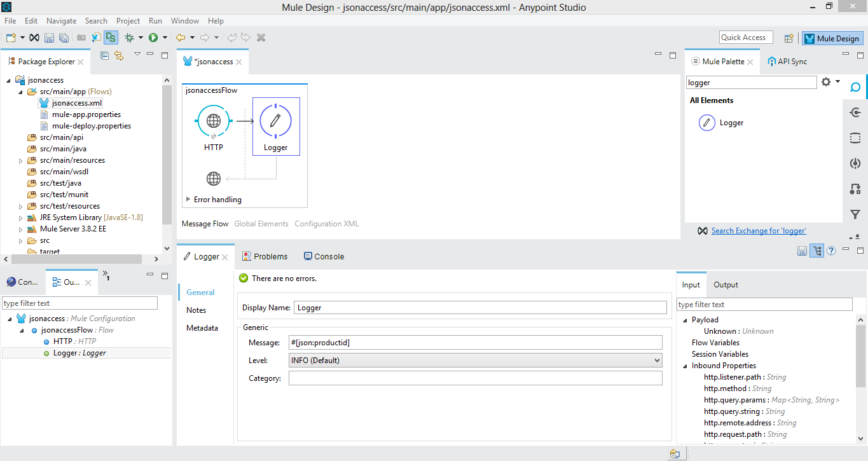The width and height of the screenshot is (868, 461).
Task: Select the Transformers category icon in palette
Action: [855, 189]
